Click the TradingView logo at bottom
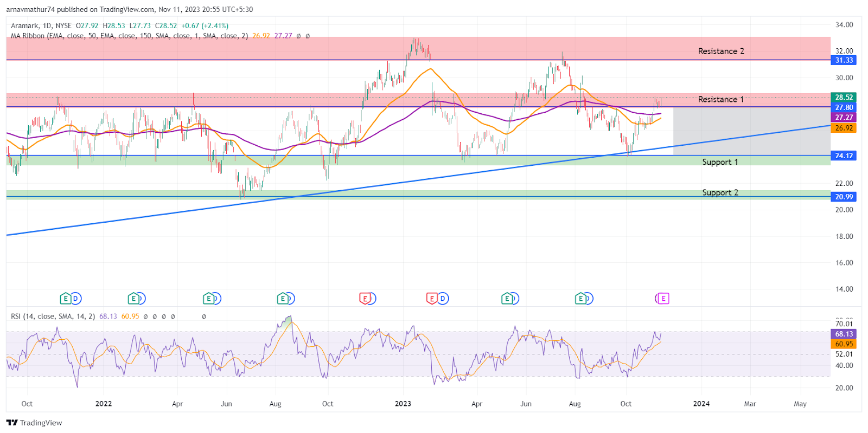The width and height of the screenshot is (868, 433). click(34, 423)
